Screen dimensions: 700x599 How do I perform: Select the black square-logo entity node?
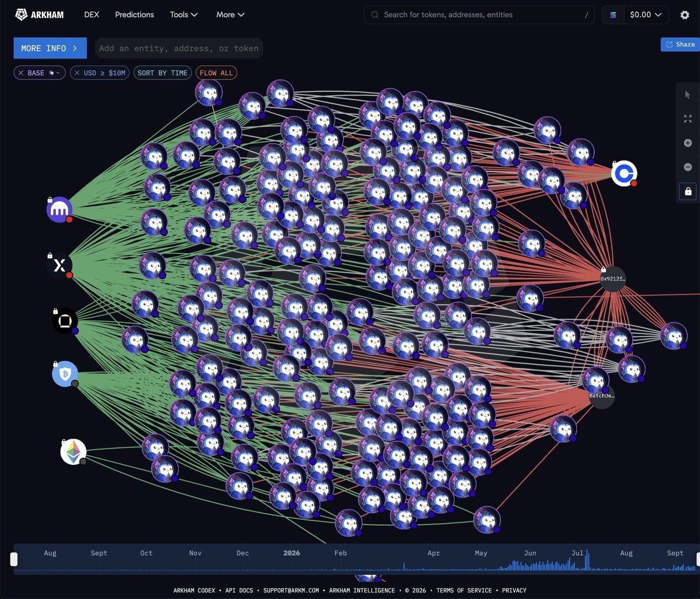[65, 321]
